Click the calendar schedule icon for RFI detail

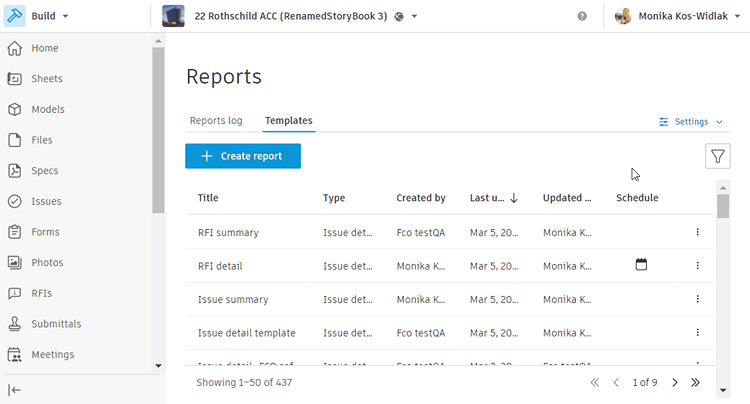pos(641,264)
